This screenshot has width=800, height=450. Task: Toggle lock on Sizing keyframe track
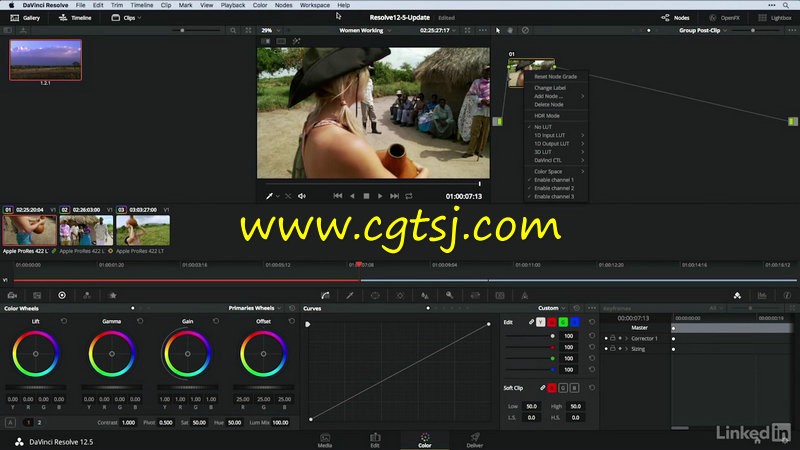pyautogui.click(x=613, y=349)
